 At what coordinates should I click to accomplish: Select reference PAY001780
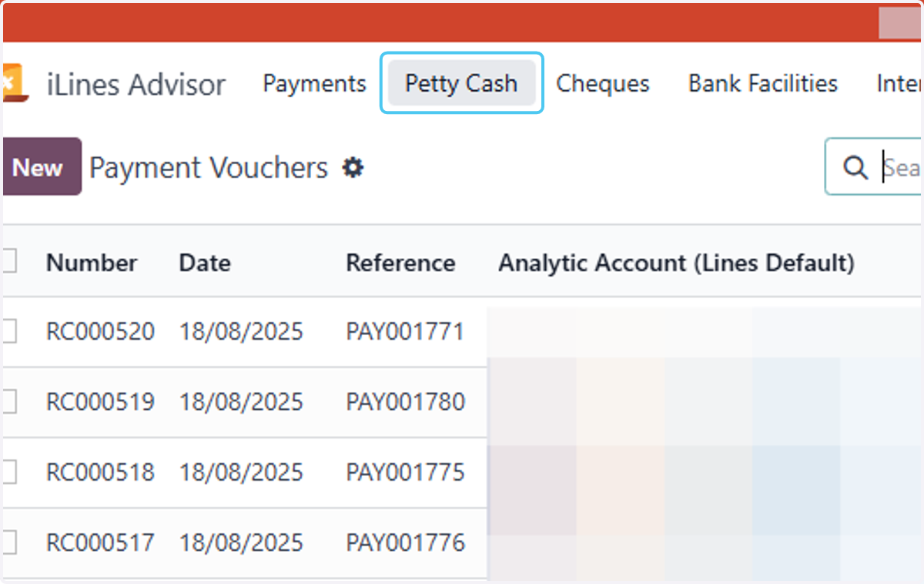pyautogui.click(x=405, y=401)
